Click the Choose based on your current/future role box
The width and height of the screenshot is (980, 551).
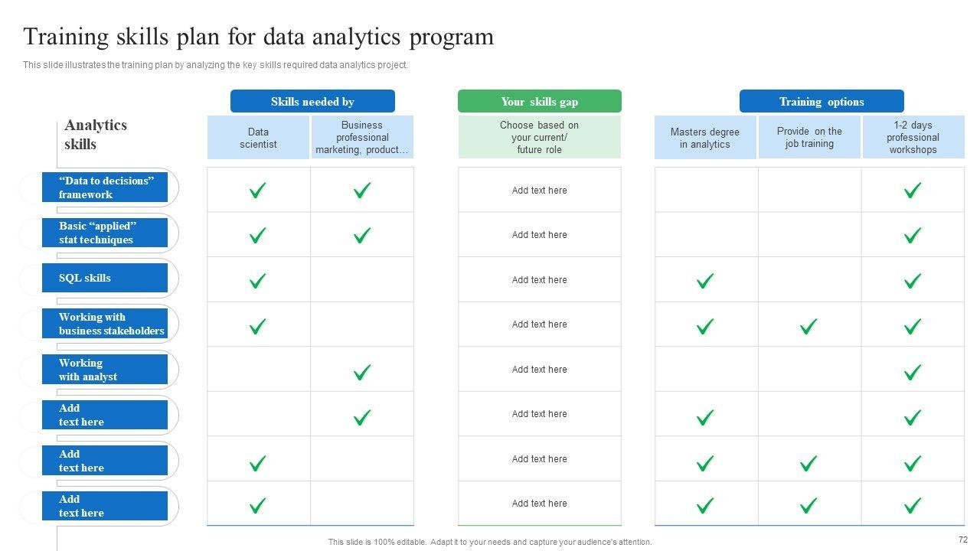(x=539, y=138)
